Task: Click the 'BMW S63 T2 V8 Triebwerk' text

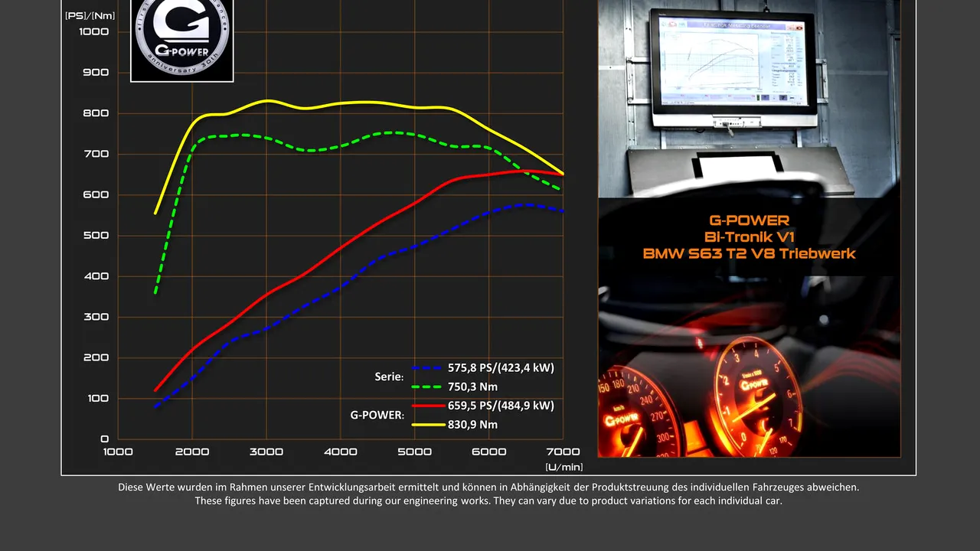Action: tap(749, 254)
